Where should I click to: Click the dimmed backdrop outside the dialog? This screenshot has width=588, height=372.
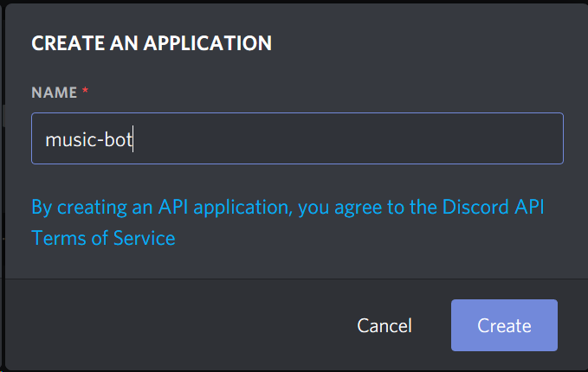[2, 188]
